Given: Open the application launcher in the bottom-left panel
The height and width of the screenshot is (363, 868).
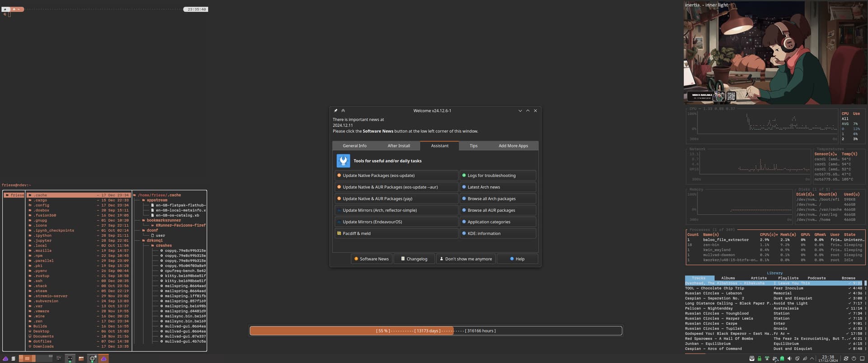Looking at the screenshot, I should tap(5, 358).
